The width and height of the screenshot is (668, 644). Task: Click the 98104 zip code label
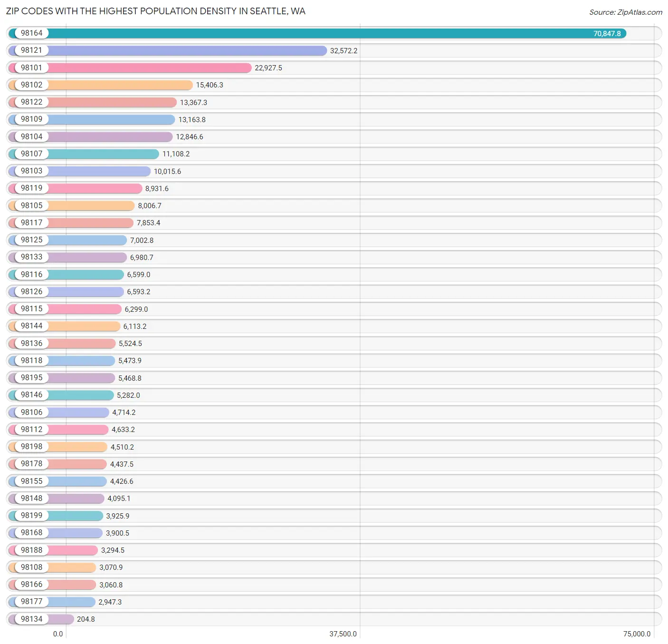click(31, 137)
